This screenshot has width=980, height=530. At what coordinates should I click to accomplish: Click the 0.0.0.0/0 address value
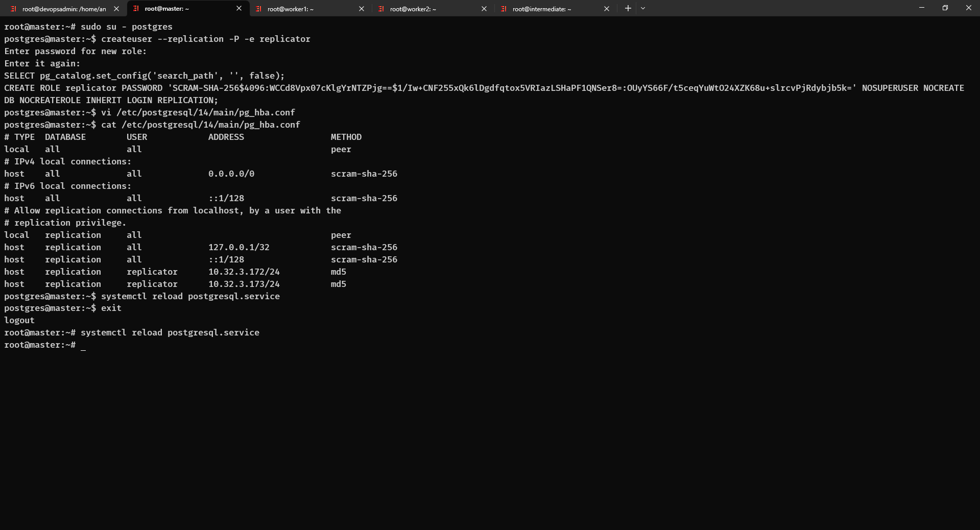231,174
